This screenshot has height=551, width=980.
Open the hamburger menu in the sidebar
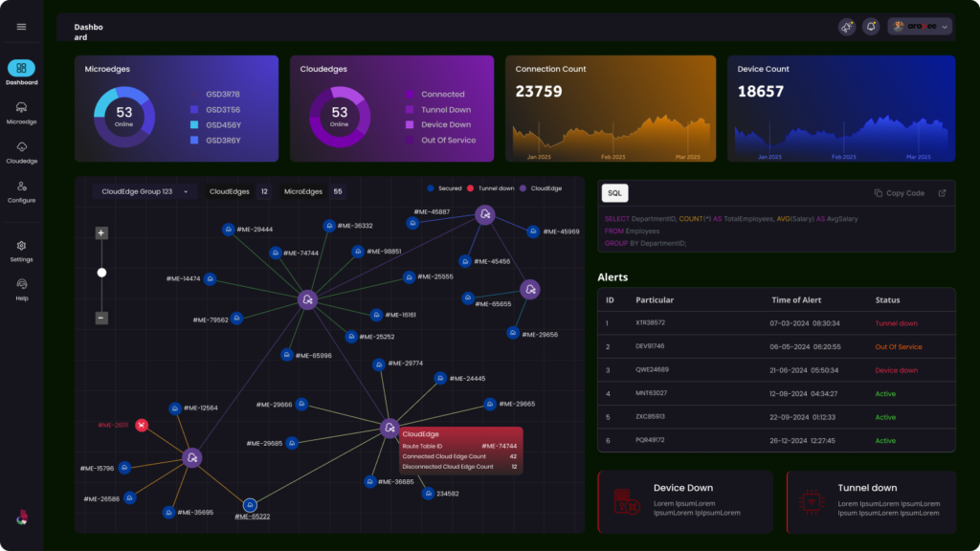coord(21,27)
